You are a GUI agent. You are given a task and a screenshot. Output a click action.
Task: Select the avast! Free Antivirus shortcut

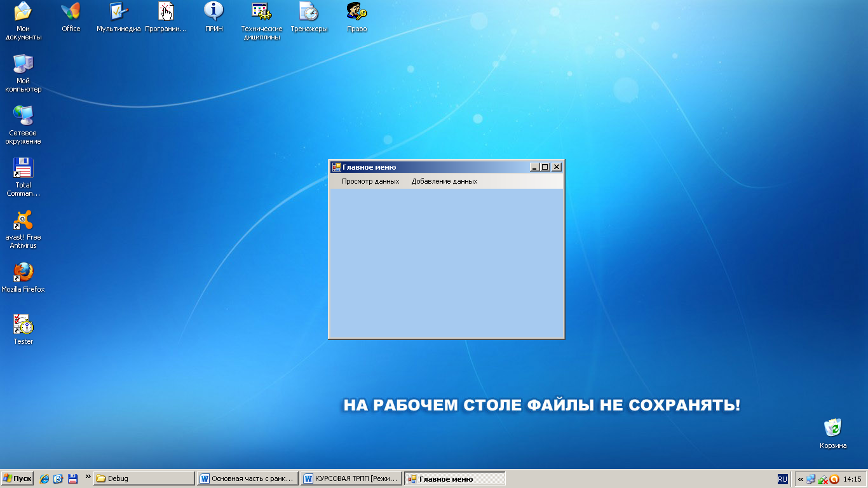[24, 229]
